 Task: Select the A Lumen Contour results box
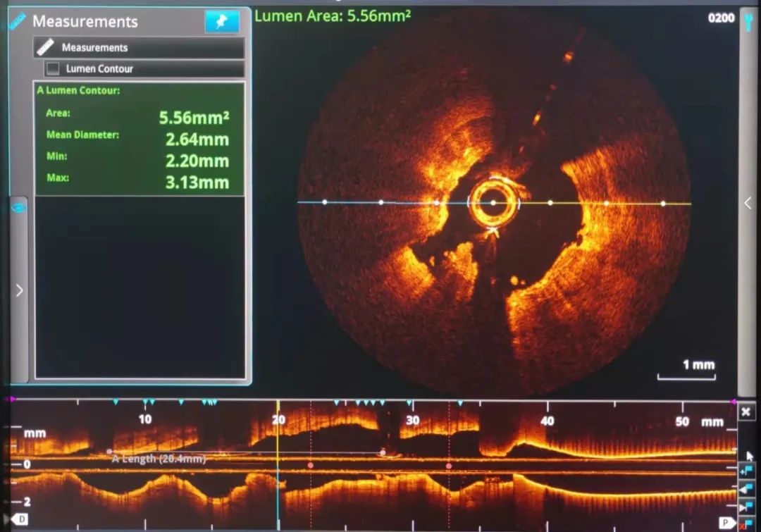(x=140, y=138)
